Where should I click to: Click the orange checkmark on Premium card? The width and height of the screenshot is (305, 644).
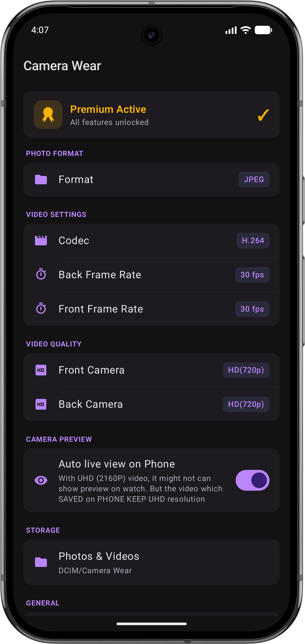pyautogui.click(x=263, y=115)
